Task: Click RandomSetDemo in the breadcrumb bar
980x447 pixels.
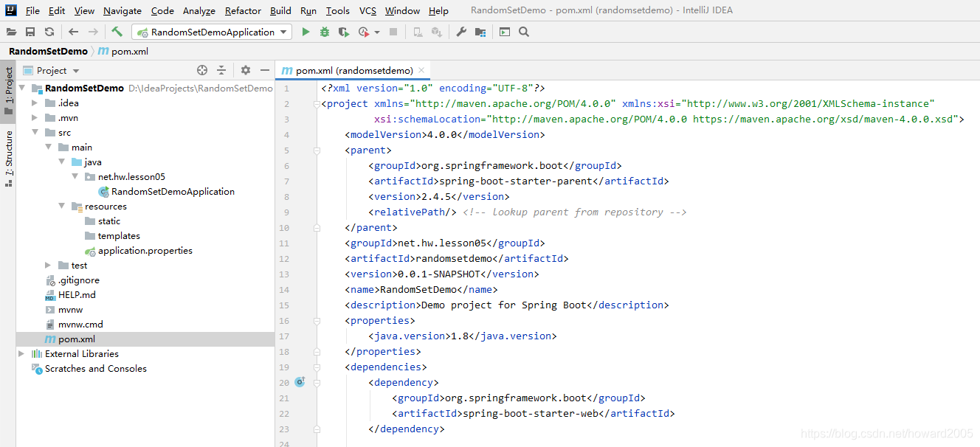Action: [x=48, y=51]
